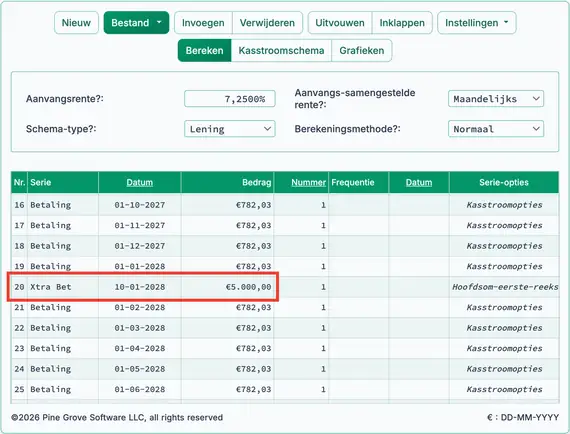
Task: Click the Uitvouwen button
Action: 340,23
